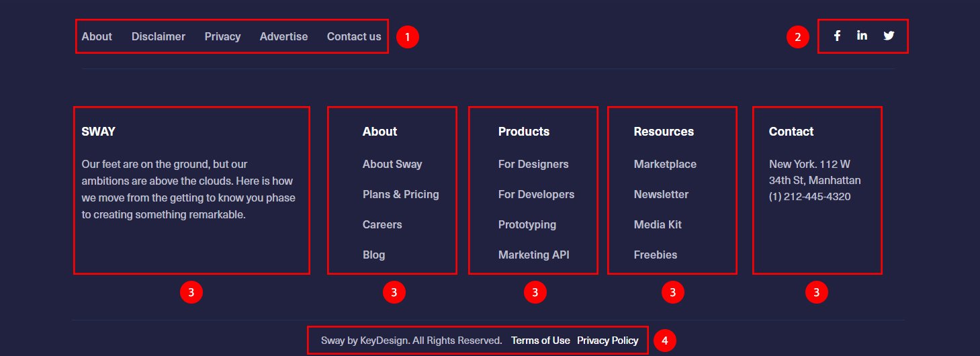Open the About Sway link

point(392,165)
